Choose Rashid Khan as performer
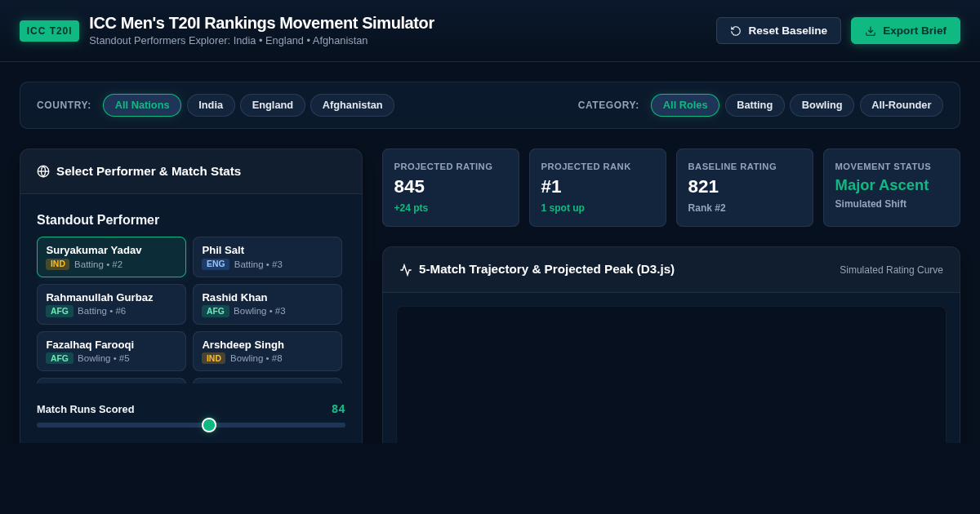The width and height of the screenshot is (980, 514). [267, 304]
